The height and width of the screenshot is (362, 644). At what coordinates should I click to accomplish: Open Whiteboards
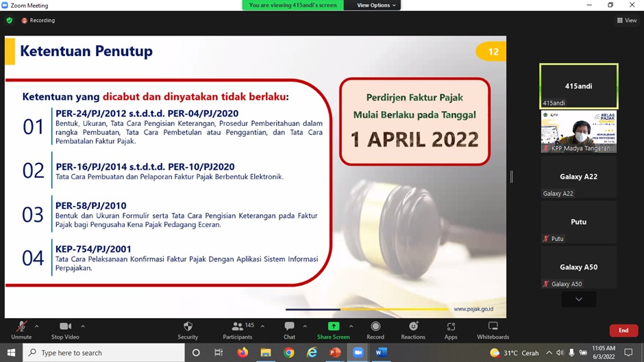(493, 328)
